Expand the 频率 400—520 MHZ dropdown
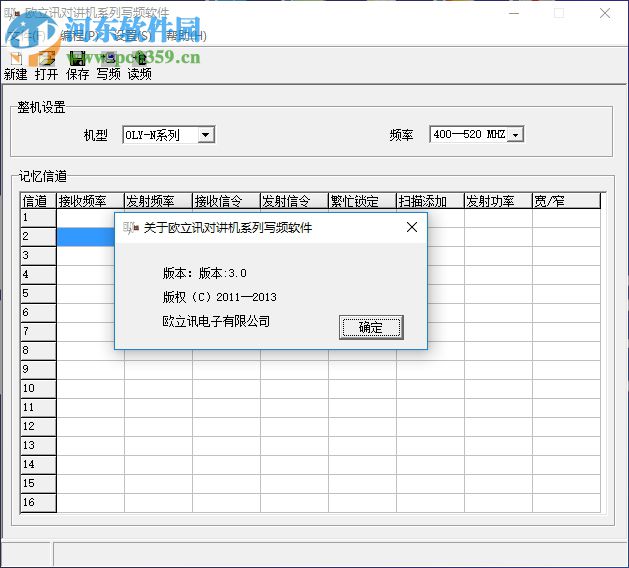This screenshot has height=568, width=629. [x=515, y=135]
